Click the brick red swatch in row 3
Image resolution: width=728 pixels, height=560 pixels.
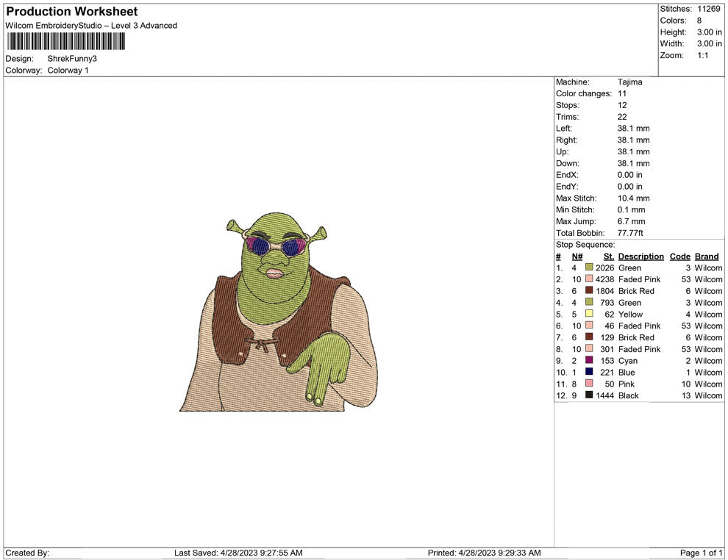click(x=589, y=290)
